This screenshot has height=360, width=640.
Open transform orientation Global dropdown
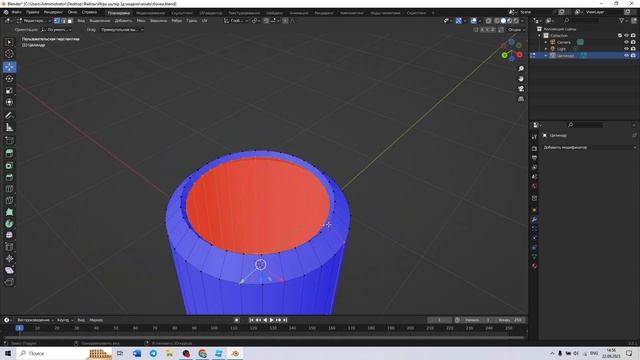click(x=236, y=20)
